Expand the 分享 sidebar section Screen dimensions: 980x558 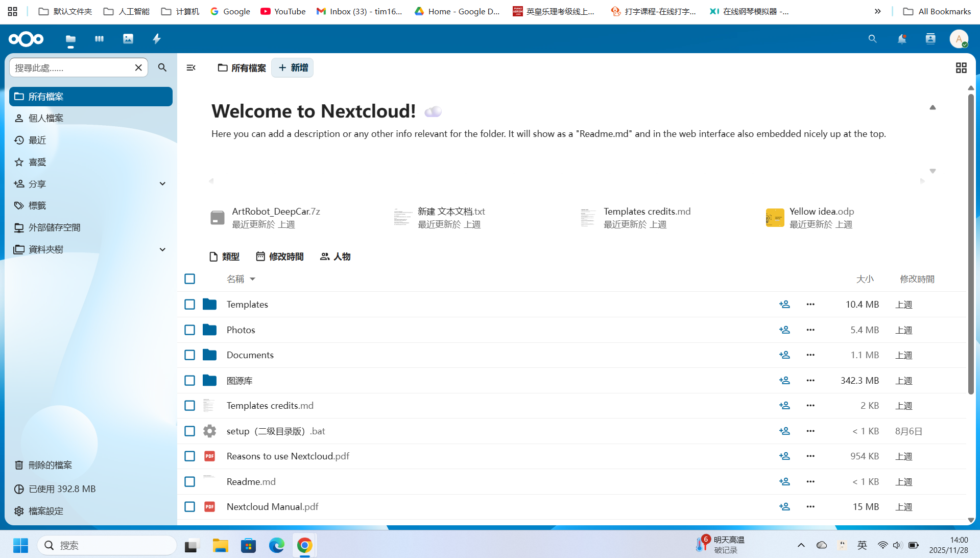tap(162, 184)
